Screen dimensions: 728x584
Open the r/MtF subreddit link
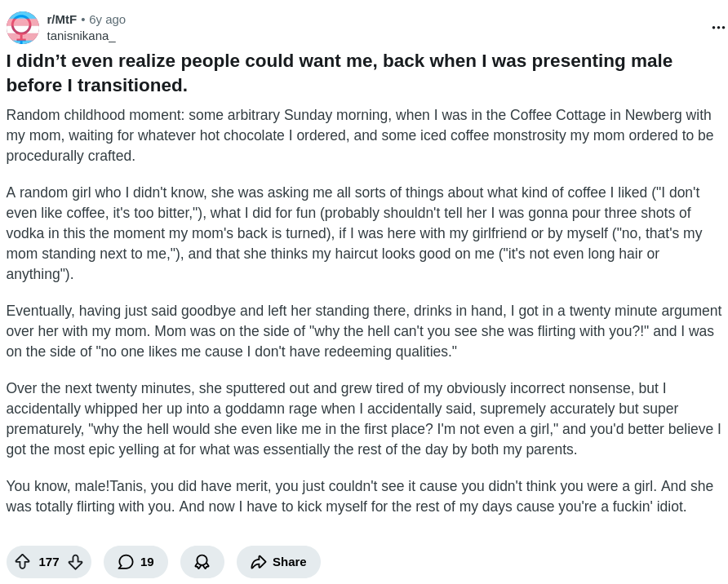pos(62,19)
